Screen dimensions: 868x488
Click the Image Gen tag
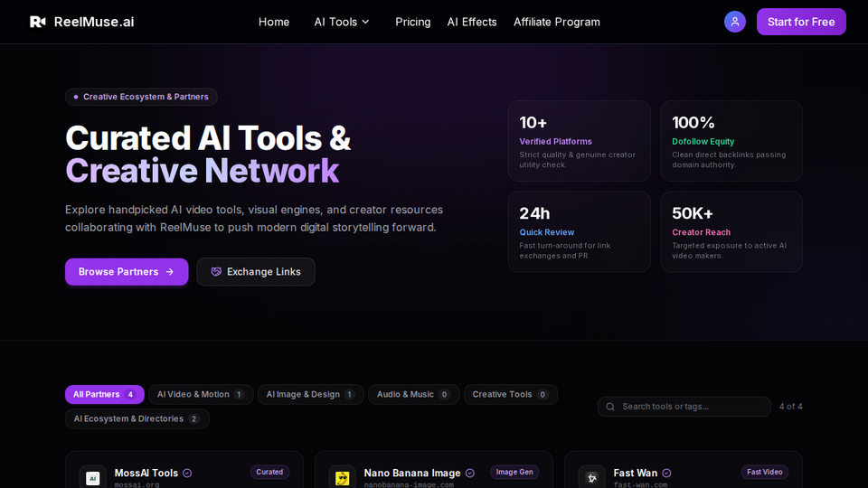(514, 472)
